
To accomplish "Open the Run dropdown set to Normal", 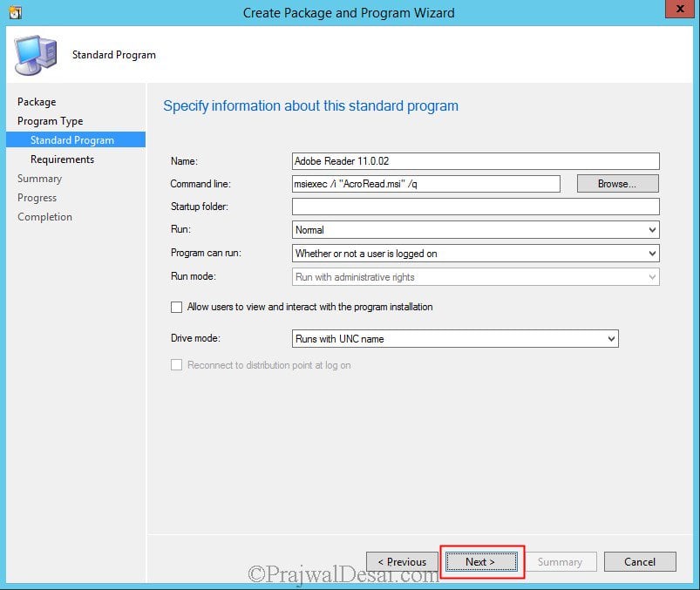I will 475,230.
